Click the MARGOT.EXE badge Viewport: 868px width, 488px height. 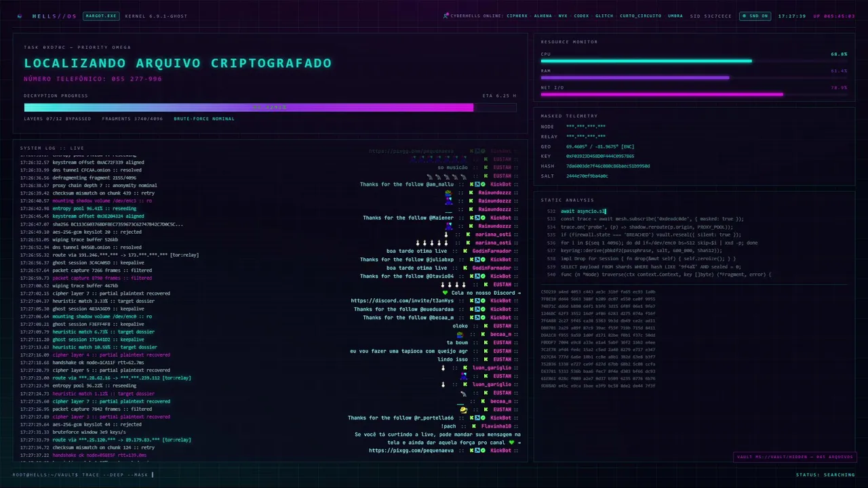click(x=100, y=16)
